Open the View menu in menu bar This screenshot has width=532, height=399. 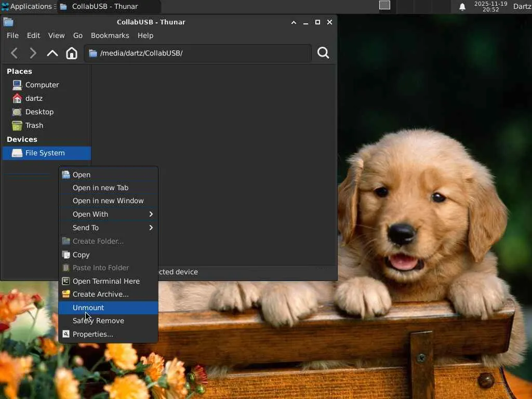click(x=56, y=35)
